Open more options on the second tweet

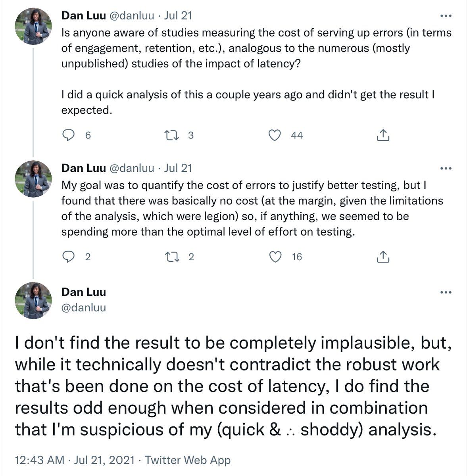tap(446, 169)
